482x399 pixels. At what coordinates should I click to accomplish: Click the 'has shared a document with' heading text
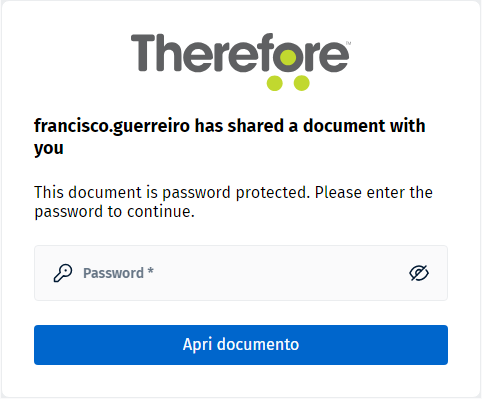pos(310,126)
